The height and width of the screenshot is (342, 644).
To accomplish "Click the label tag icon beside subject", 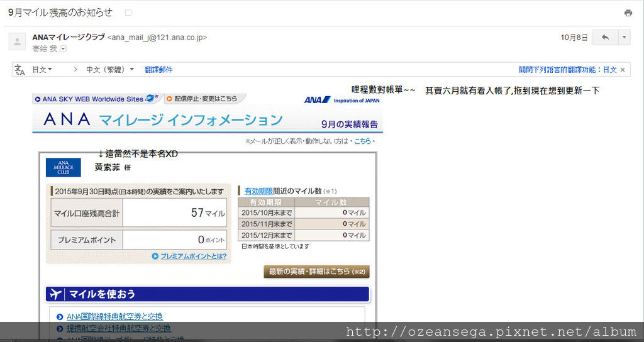I will click(x=128, y=13).
